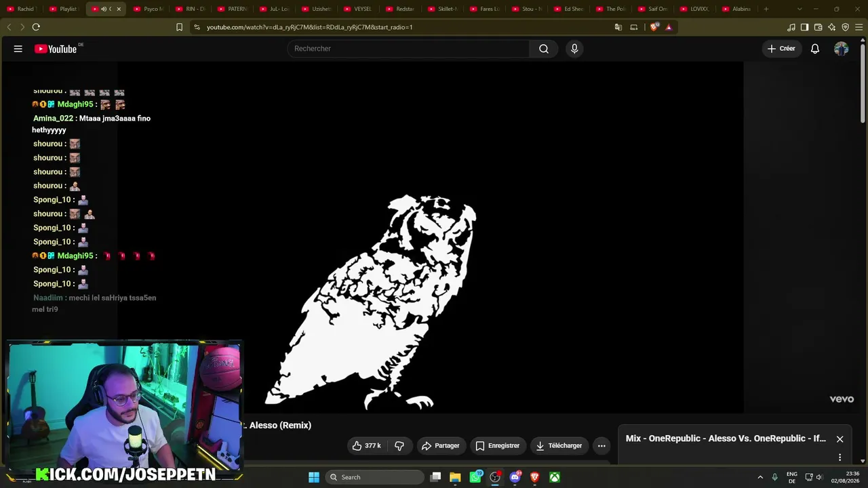
Task: Open a new browser tab
Action: 766,9
